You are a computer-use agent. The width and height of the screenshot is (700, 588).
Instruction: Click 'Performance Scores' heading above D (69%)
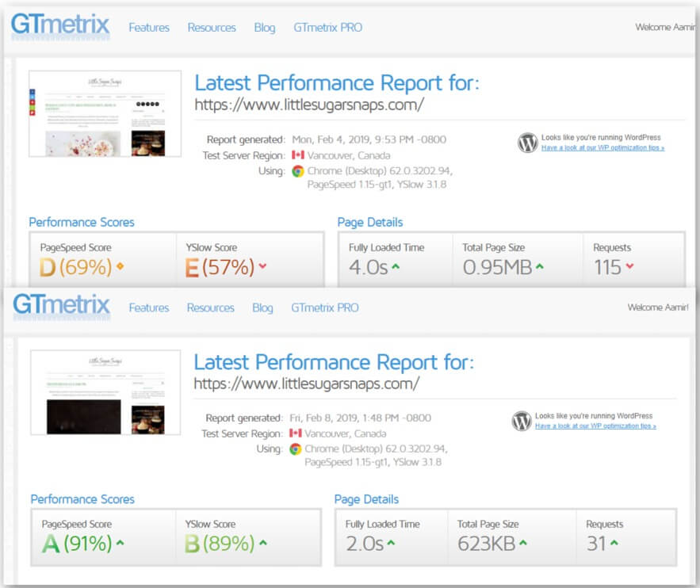[82, 222]
